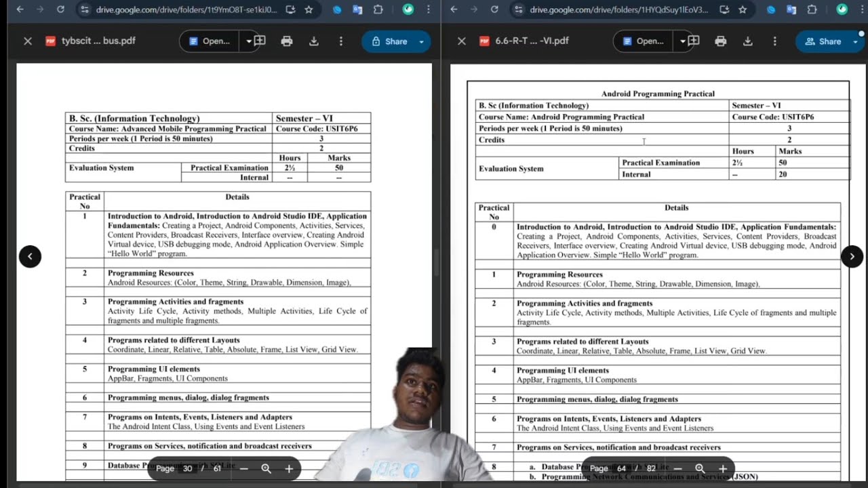Screen dimensions: 868x488
Task: Reload the right browser window
Action: coord(494,9)
